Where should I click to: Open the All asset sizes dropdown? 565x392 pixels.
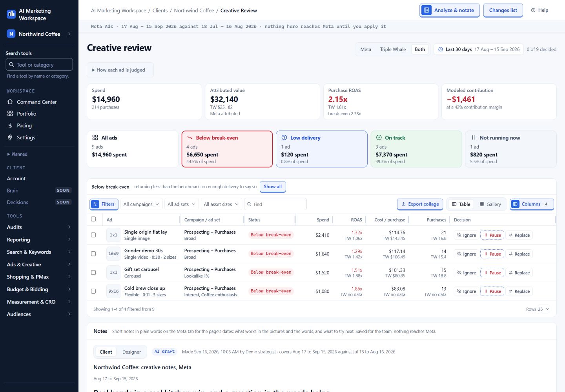[x=221, y=204]
